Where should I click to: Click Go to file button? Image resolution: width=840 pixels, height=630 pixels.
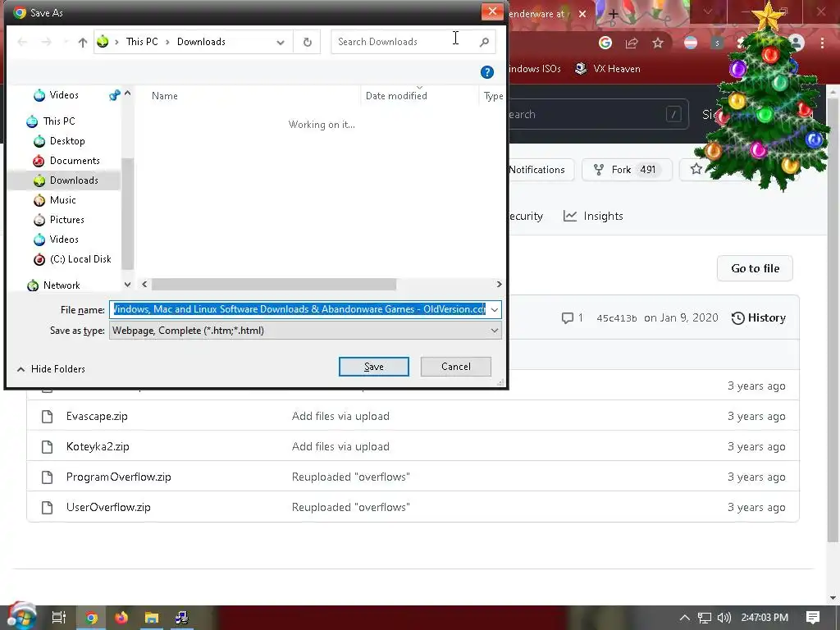point(755,268)
